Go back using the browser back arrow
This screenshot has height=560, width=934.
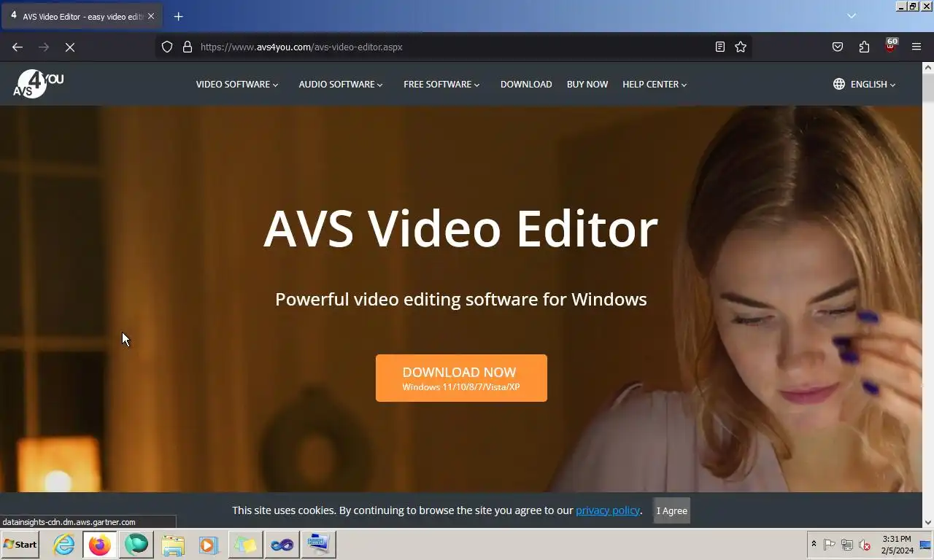[18, 47]
